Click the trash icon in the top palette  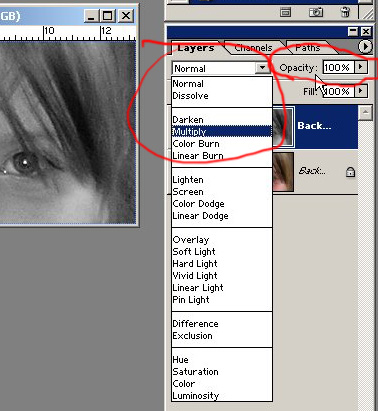pyautogui.click(x=345, y=12)
